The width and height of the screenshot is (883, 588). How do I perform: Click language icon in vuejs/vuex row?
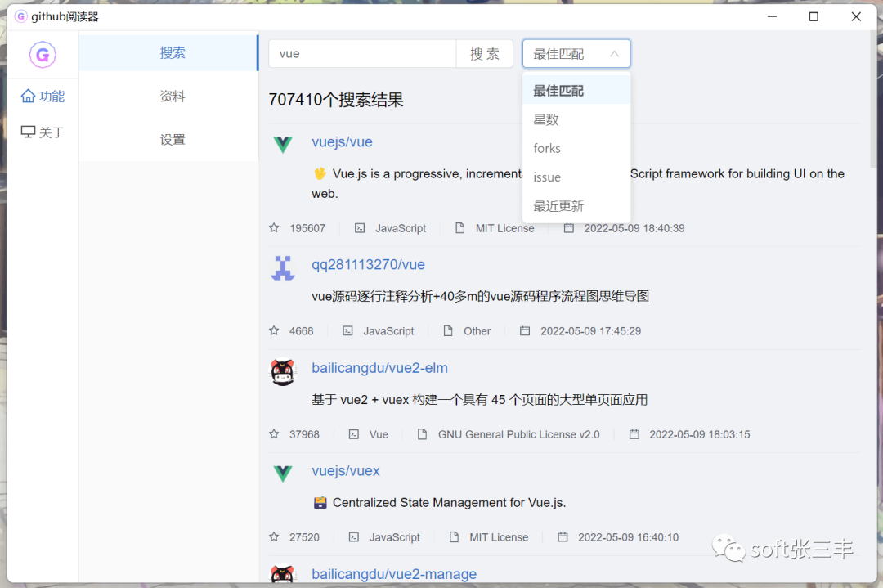354,537
